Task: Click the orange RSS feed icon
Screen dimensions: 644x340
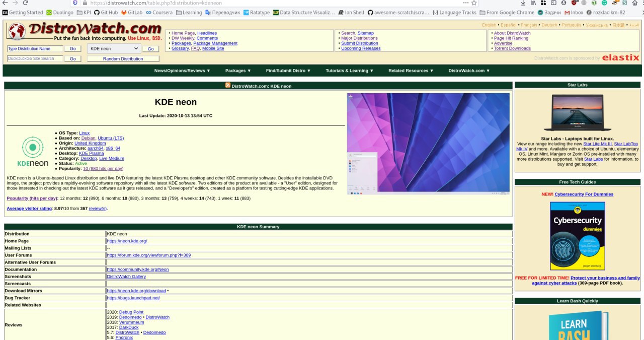Action: click(228, 85)
